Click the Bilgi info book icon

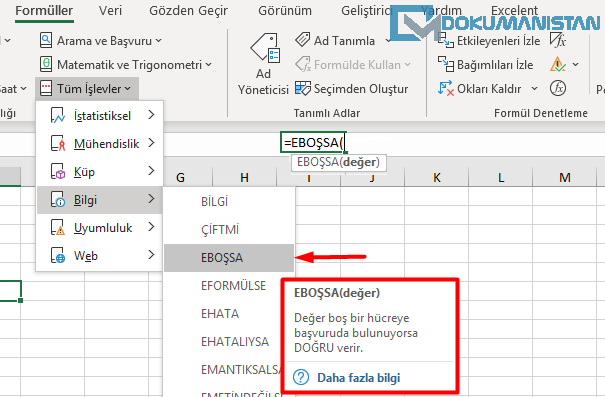click(x=58, y=199)
